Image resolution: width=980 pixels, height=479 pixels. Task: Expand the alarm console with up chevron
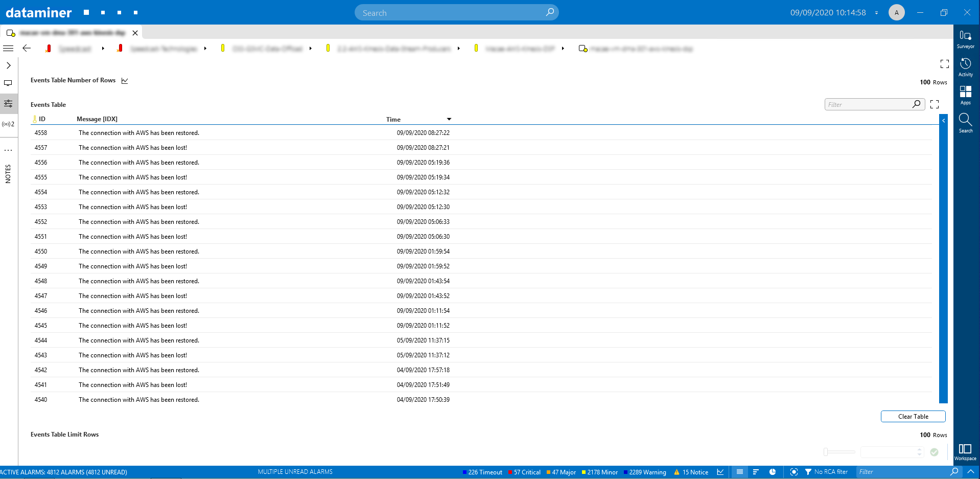(x=971, y=471)
